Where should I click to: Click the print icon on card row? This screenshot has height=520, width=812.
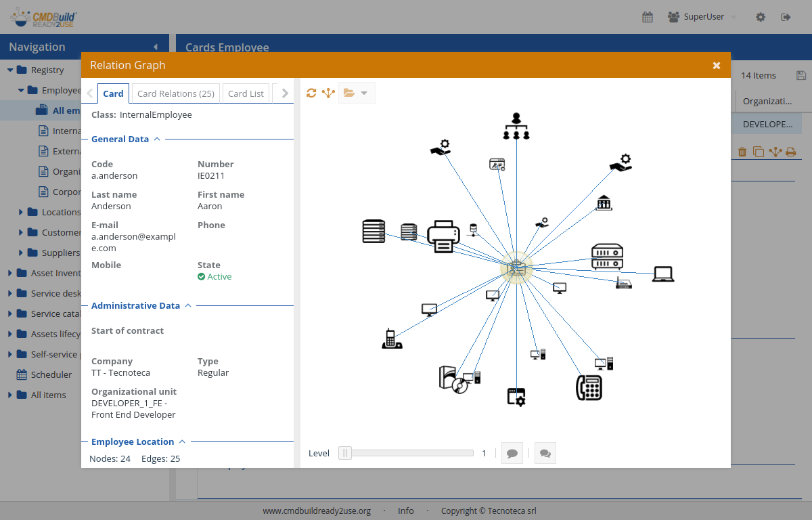790,152
